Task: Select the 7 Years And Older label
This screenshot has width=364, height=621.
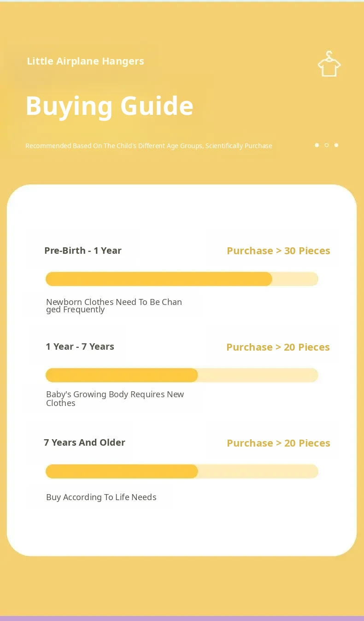Action: click(x=84, y=442)
